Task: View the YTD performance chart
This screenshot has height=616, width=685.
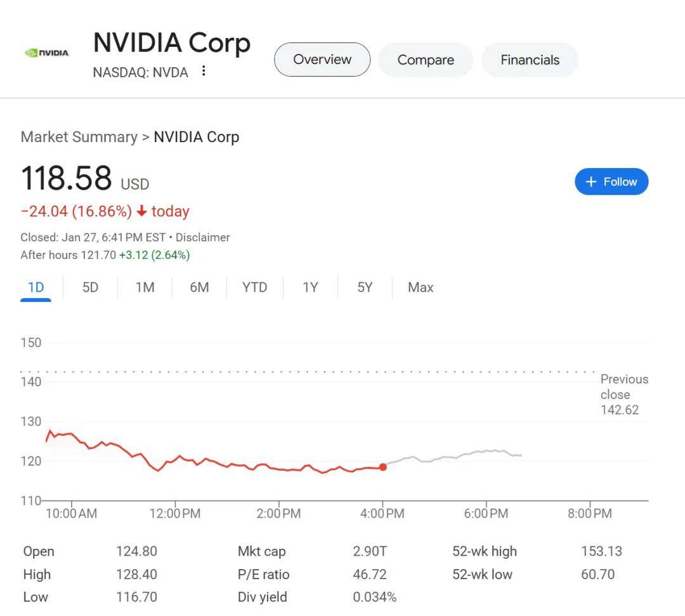Action: point(254,287)
